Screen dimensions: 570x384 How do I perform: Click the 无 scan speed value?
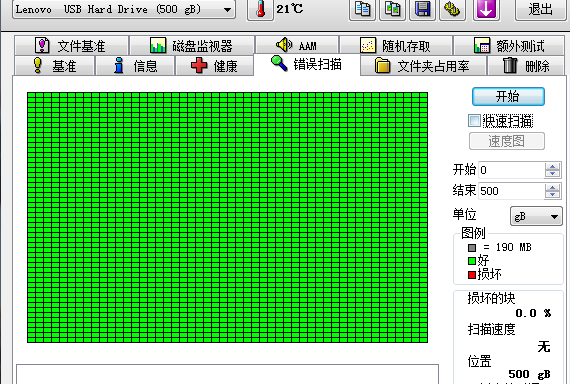544,347
